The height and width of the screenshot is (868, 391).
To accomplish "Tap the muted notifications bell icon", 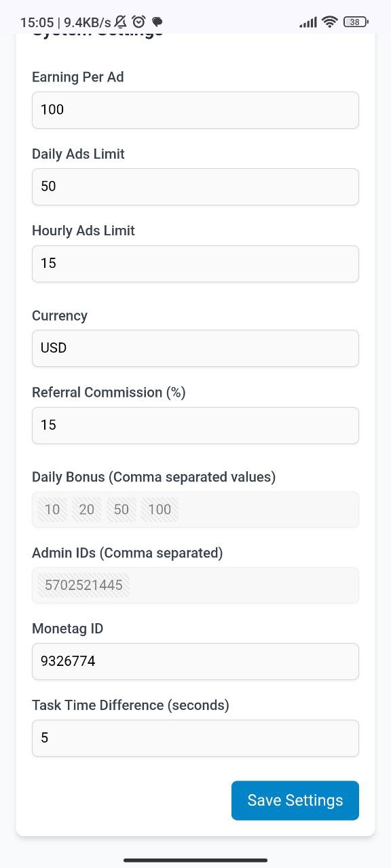I will (121, 22).
